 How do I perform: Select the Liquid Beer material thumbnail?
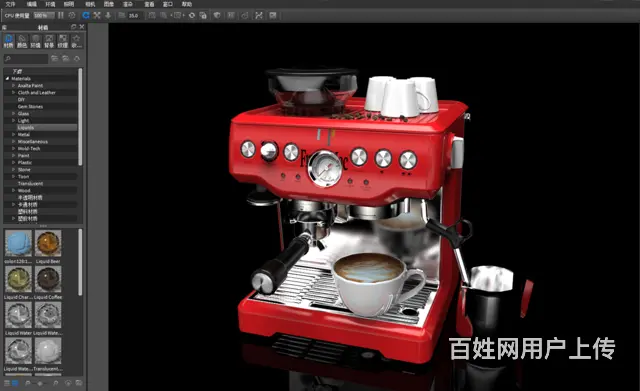coord(48,243)
